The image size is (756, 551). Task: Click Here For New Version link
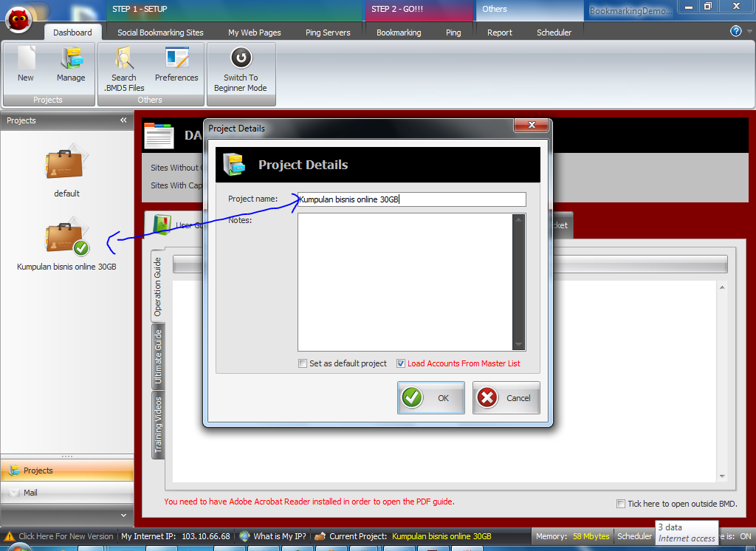[66, 536]
